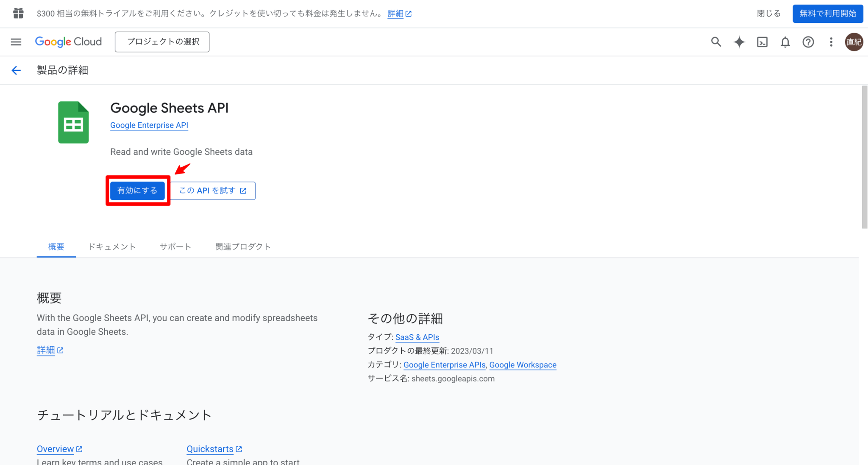Viewport: 868px width, 465px height.
Task: Click the 有効にする button
Action: pyautogui.click(x=137, y=190)
